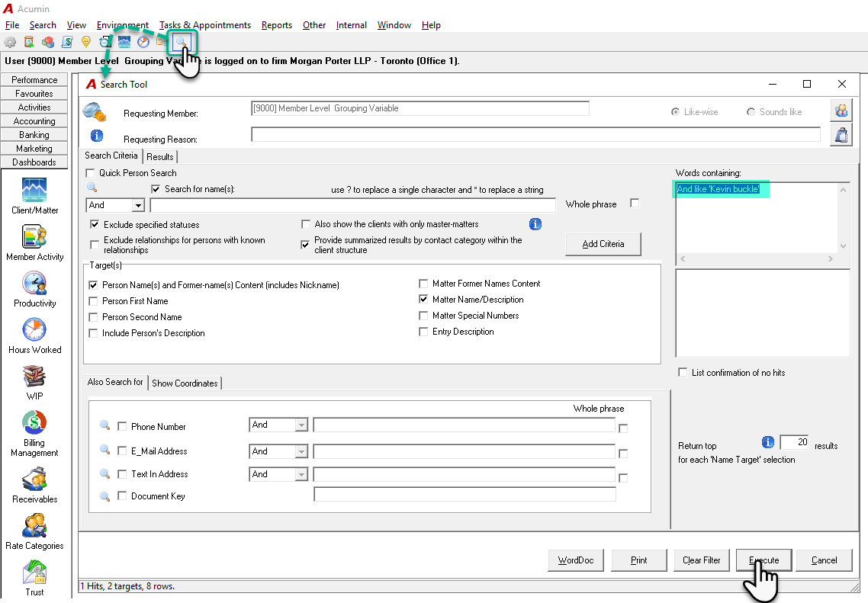868x603 pixels.
Task: Click the dollar scroll toolbar icon
Action: click(67, 42)
